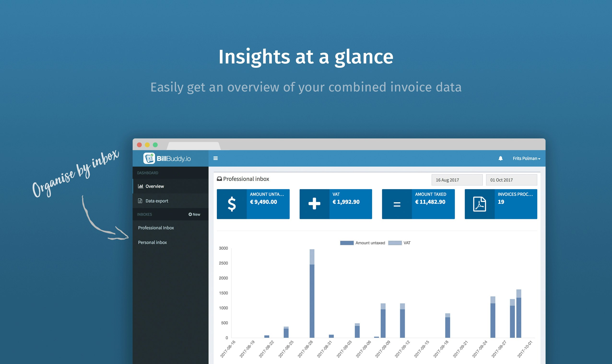Open the 16 Aug 2017 start date picker
Image resolution: width=612 pixels, height=364 pixels.
pyautogui.click(x=457, y=180)
